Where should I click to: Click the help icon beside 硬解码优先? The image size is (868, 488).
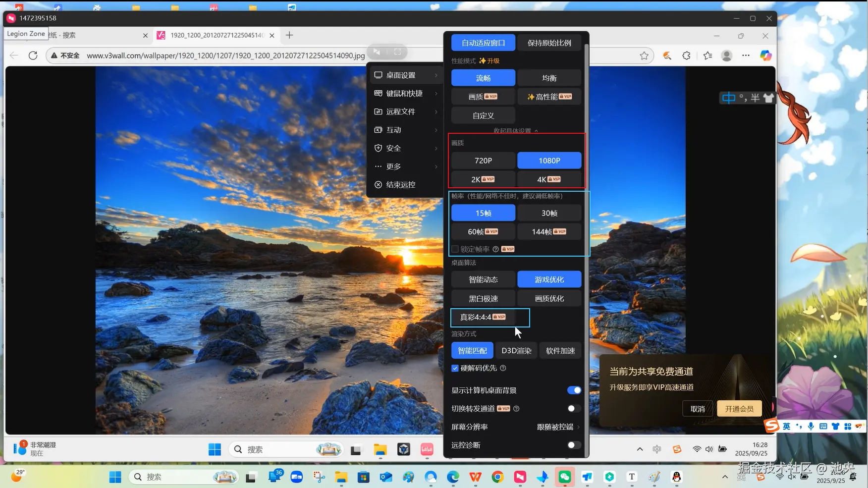[x=503, y=368]
